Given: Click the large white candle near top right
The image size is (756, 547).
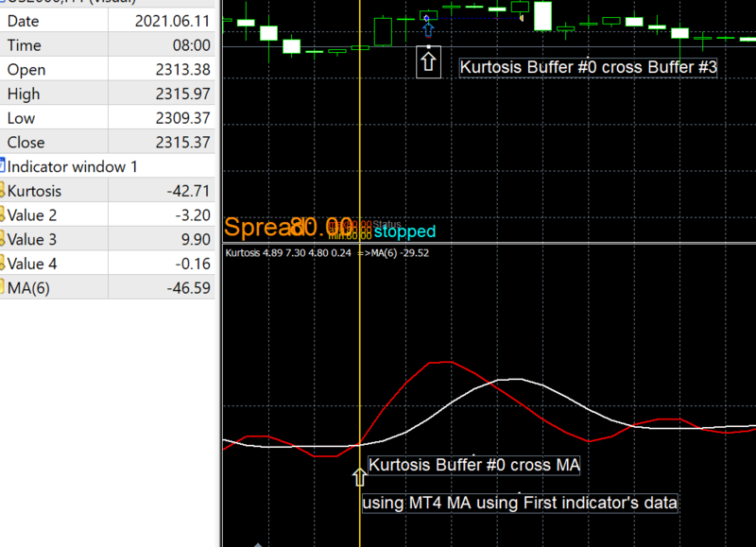Looking at the screenshot, I should 542,16.
